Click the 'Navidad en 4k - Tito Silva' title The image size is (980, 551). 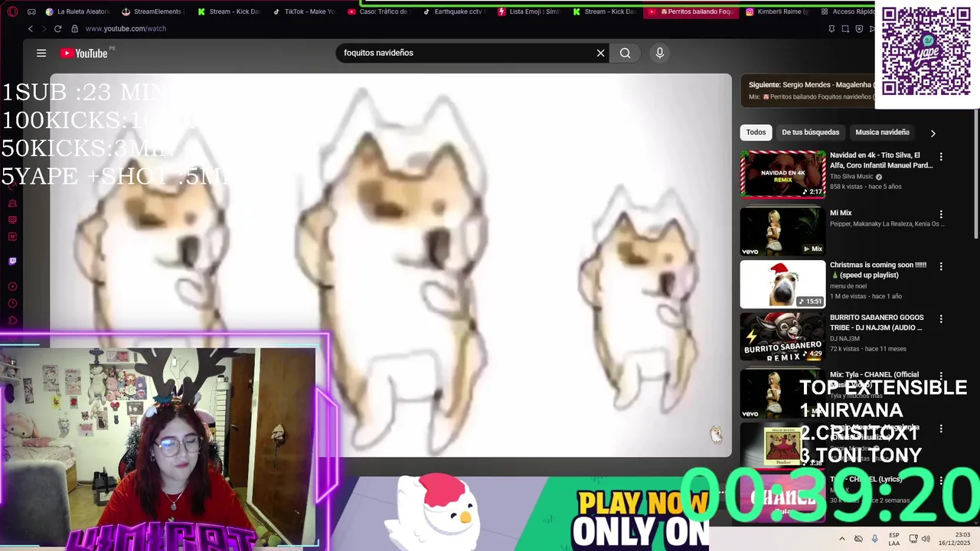(x=881, y=160)
